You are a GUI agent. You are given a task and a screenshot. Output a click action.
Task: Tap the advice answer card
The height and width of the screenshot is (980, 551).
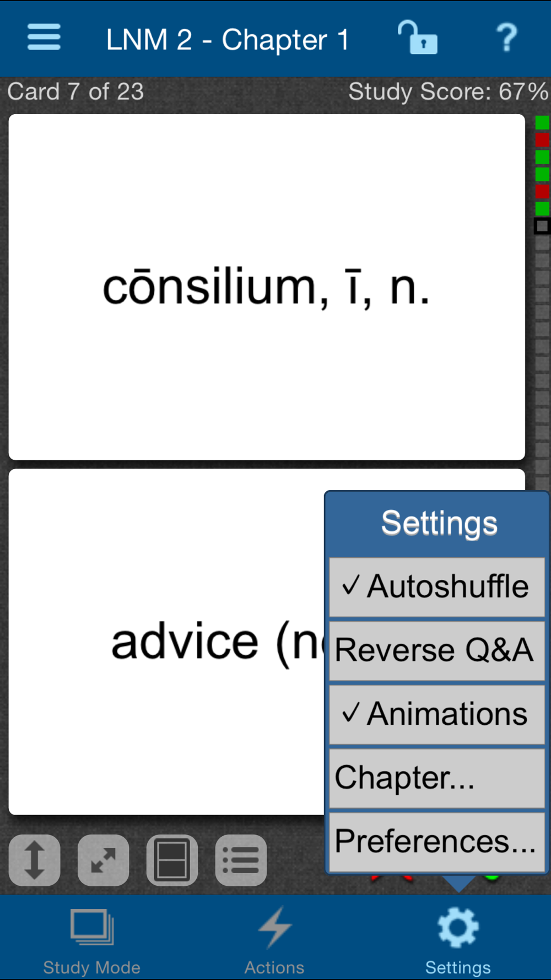pyautogui.click(x=166, y=642)
